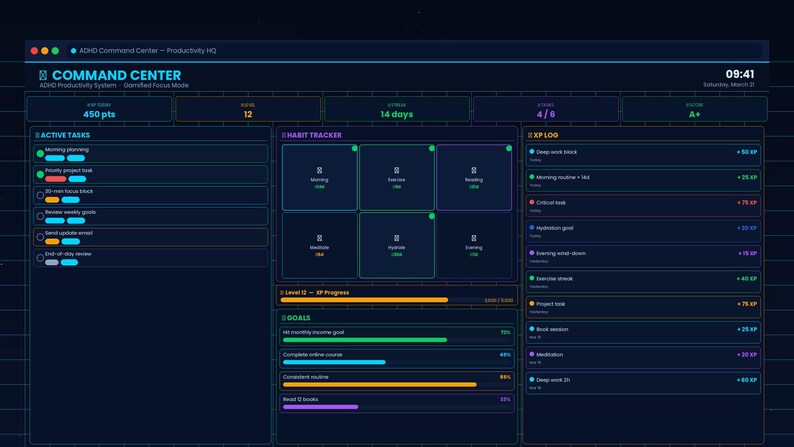Open the Tasks 4 / 6 card

pyautogui.click(x=546, y=109)
